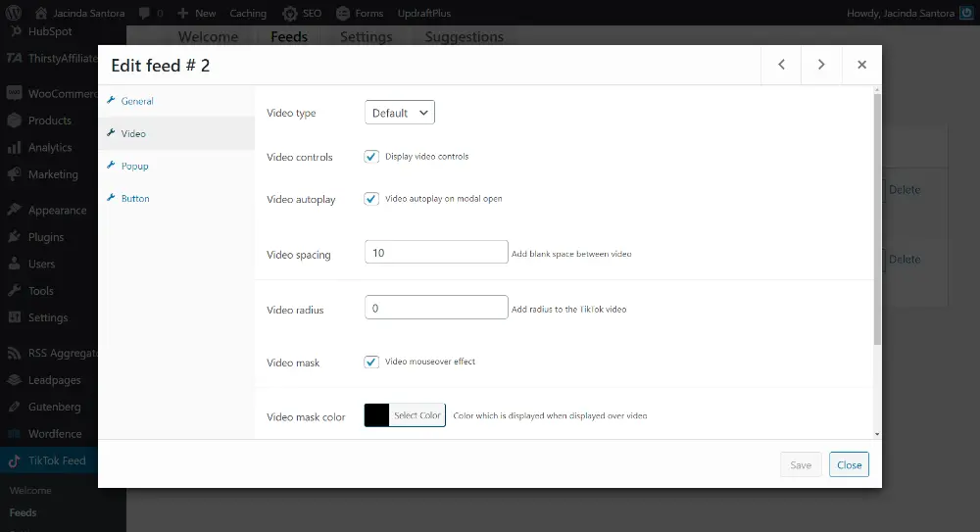This screenshot has height=532, width=980.
Task: Uncheck Video autoplay on modal open
Action: pyautogui.click(x=371, y=199)
